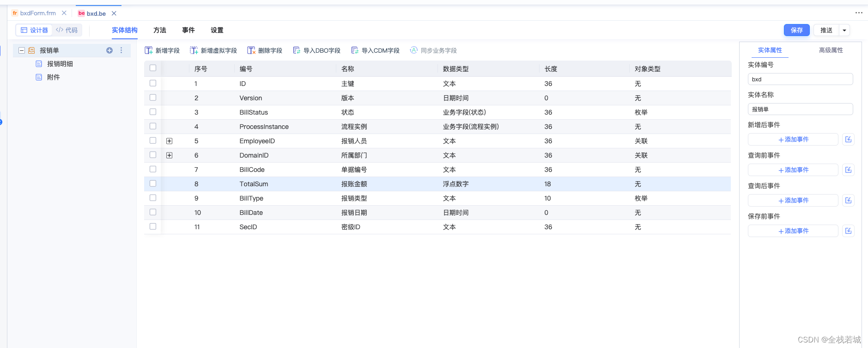Check the EmployeeID row checkbox
Viewport: 868px width, 348px height.
point(153,140)
